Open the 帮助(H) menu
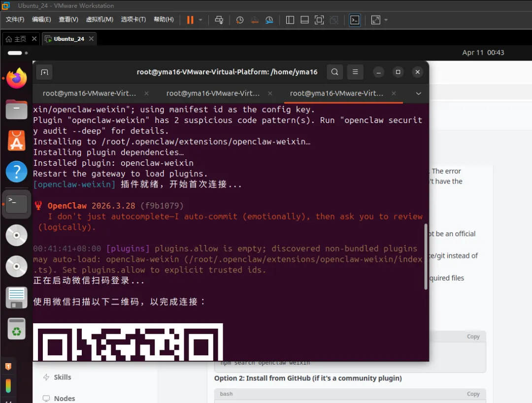Viewport: 532px width, 403px height. 164,20
